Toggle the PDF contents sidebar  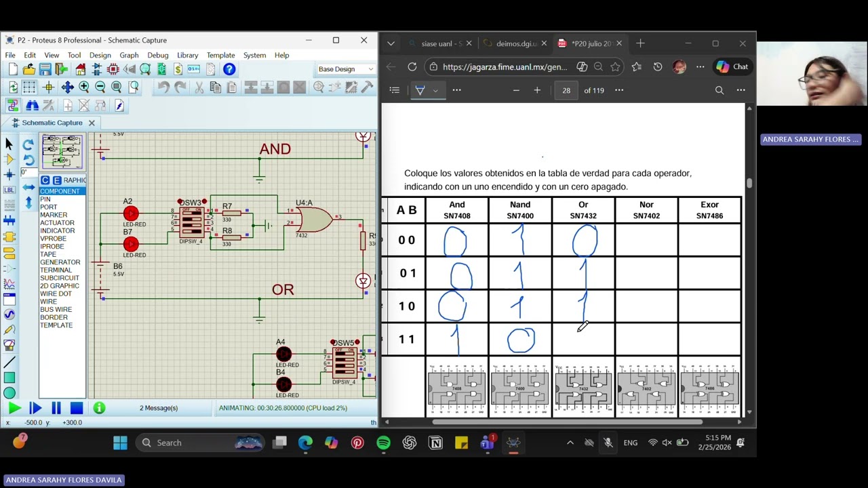pos(395,90)
